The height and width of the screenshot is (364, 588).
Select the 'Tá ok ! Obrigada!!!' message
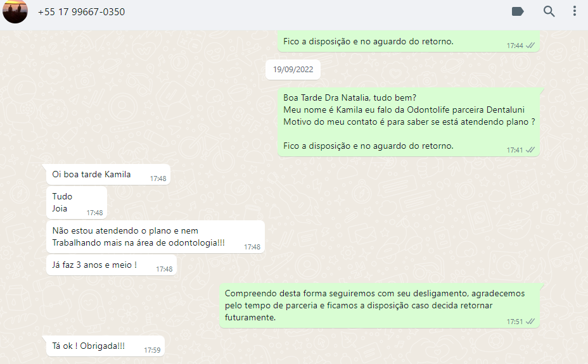105,346
